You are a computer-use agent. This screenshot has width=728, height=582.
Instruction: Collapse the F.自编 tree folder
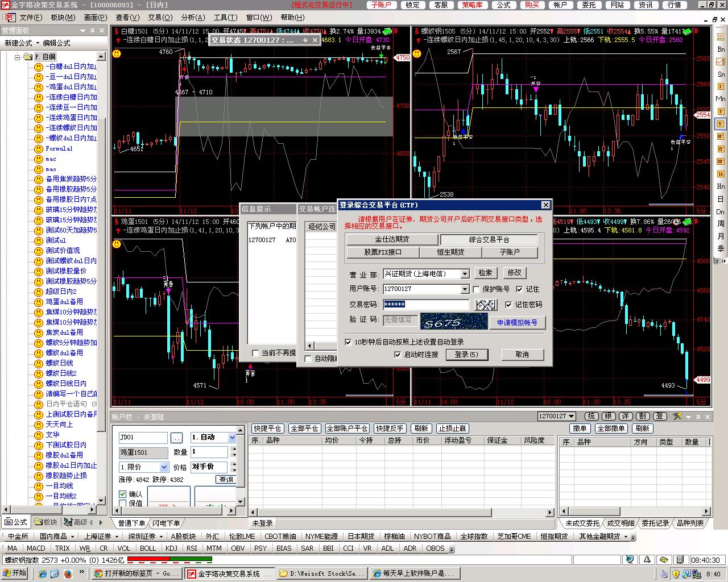click(18, 57)
